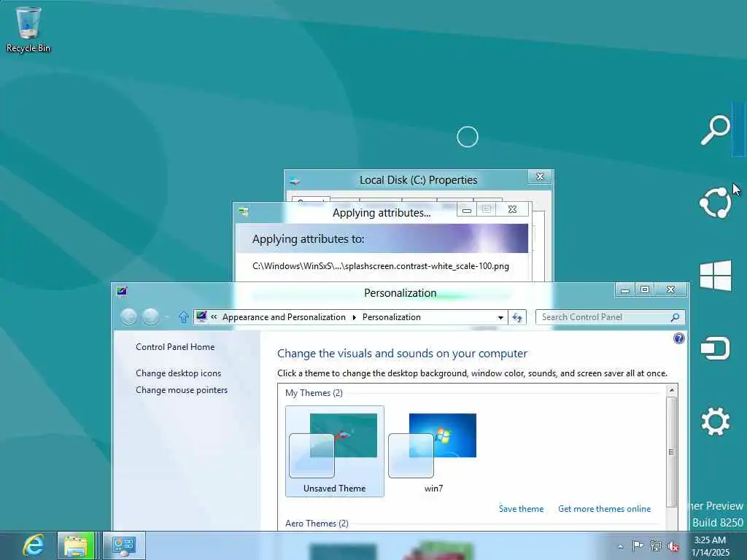Open Change desktop icons link
Viewport: 747px width, 560px height.
pyautogui.click(x=178, y=373)
